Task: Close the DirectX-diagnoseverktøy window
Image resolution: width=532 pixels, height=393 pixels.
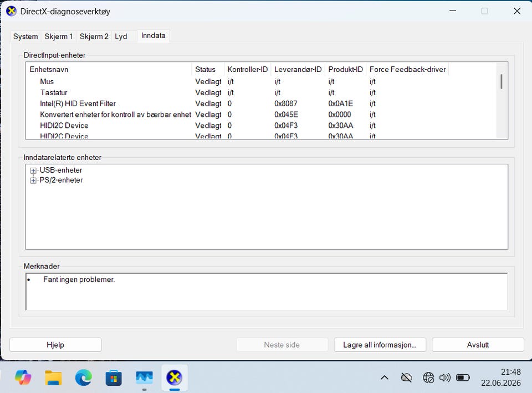Action: tap(516, 11)
